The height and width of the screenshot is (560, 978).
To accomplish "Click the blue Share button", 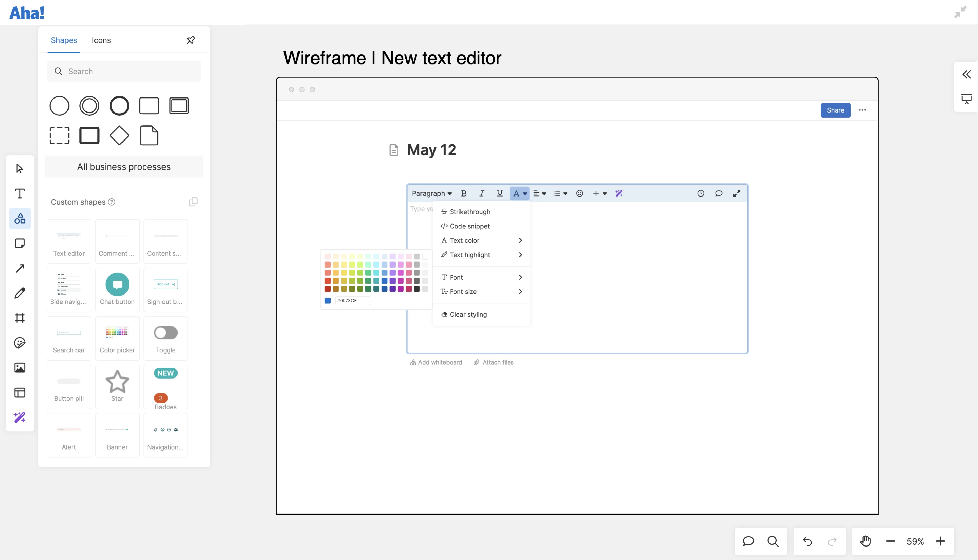I will (x=835, y=110).
